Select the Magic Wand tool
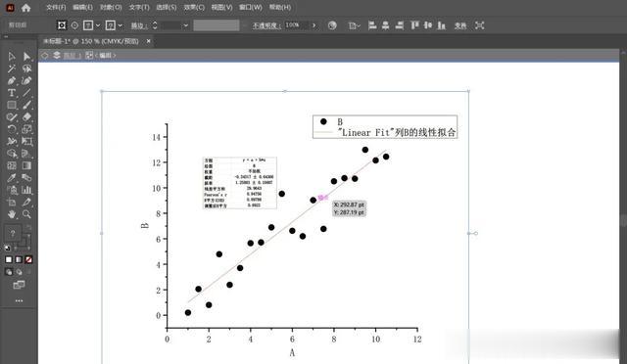This screenshot has width=627, height=364. 11,68
